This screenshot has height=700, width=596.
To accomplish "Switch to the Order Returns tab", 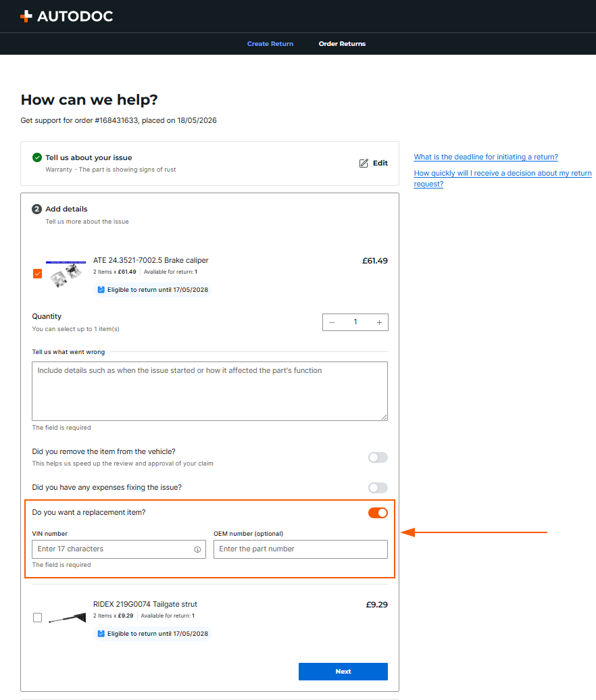I will [342, 44].
